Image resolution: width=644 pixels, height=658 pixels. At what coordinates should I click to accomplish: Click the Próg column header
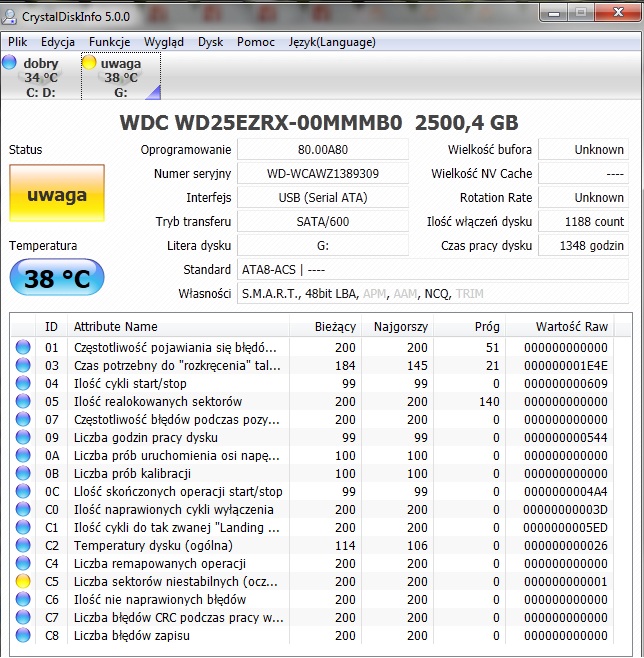(469, 326)
